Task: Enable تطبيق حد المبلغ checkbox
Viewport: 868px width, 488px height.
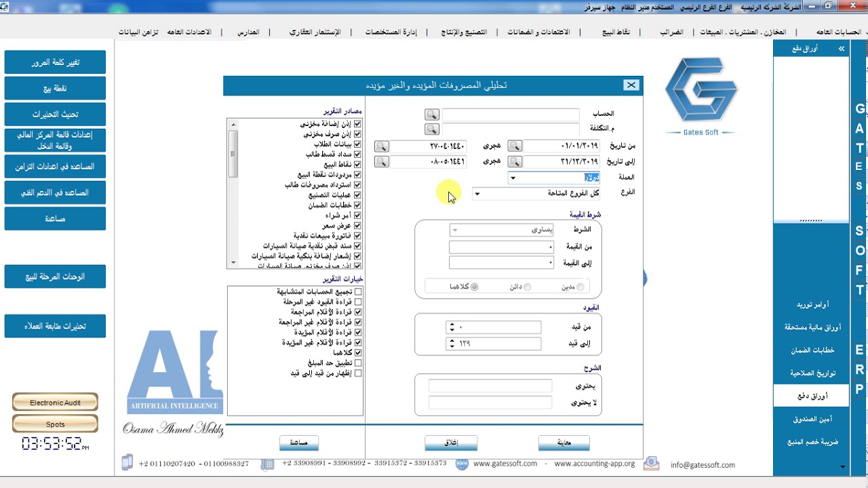Action: [357, 363]
